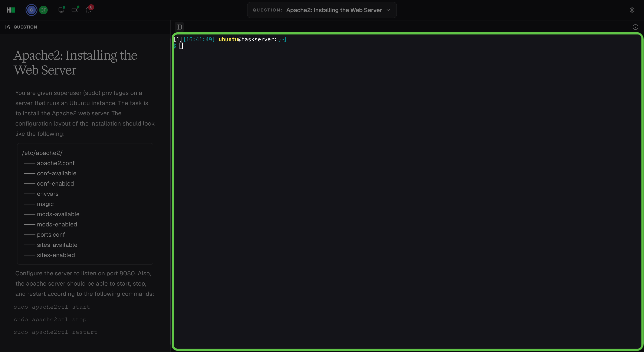Click 'conf-available' in the config layout
644x352 pixels.
[x=57, y=173]
